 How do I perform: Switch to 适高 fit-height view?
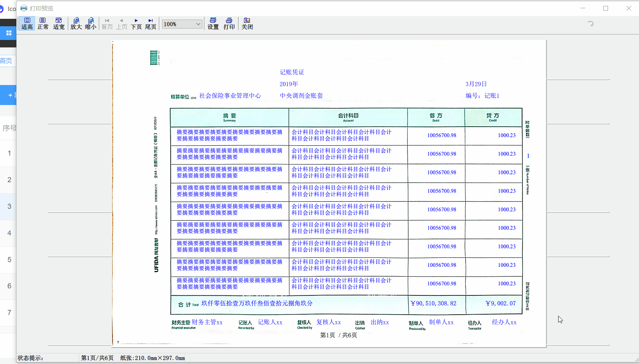tap(26, 24)
